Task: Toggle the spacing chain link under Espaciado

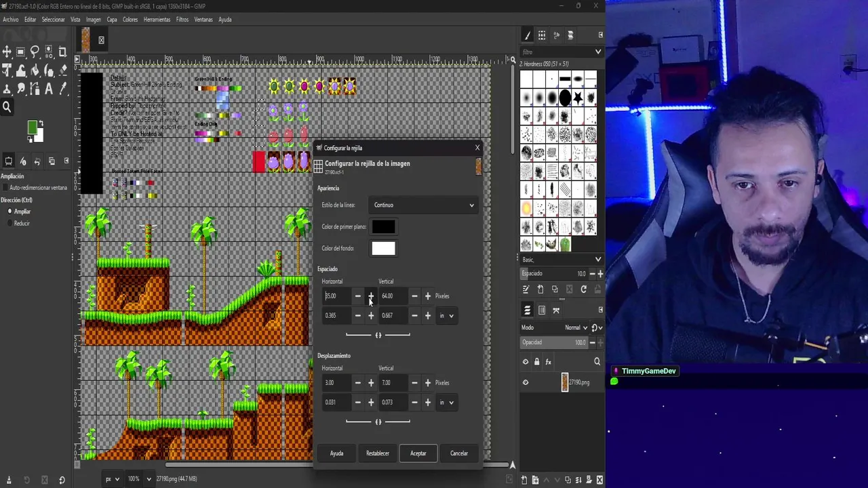Action: 378,335
